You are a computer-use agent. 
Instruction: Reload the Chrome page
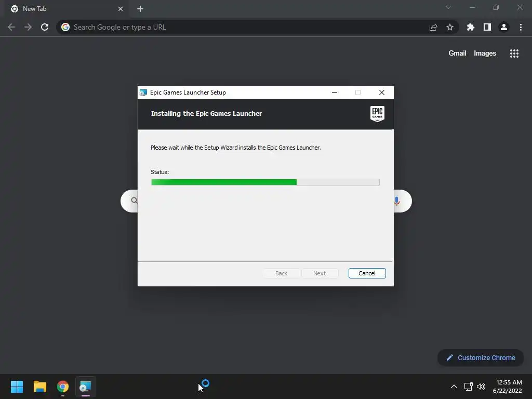point(45,27)
